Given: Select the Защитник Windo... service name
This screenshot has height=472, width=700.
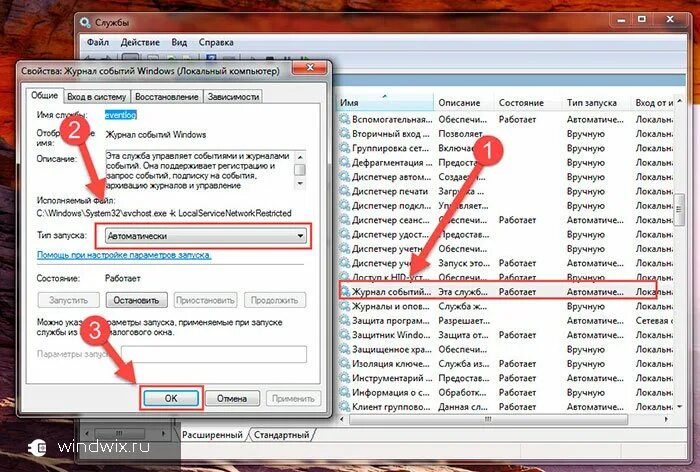Looking at the screenshot, I should tap(392, 335).
